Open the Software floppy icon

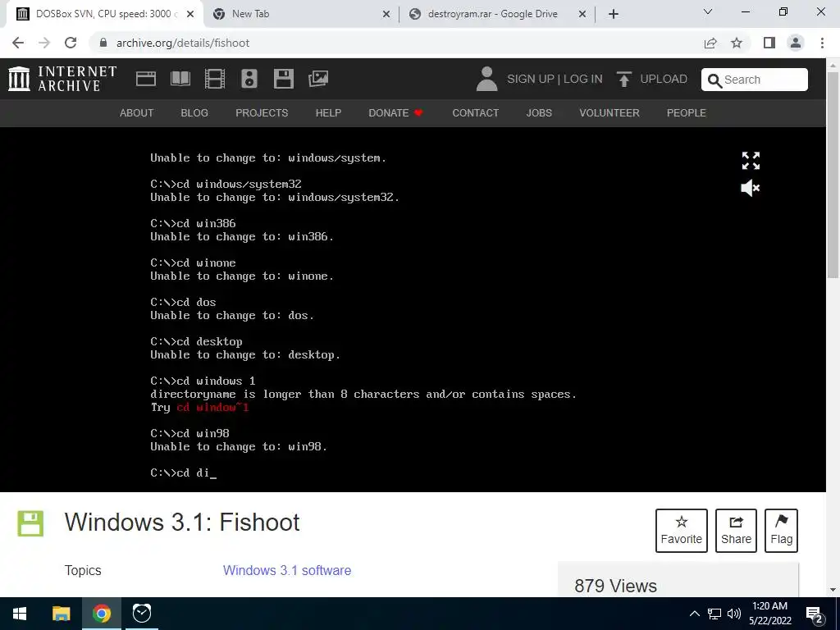point(283,79)
